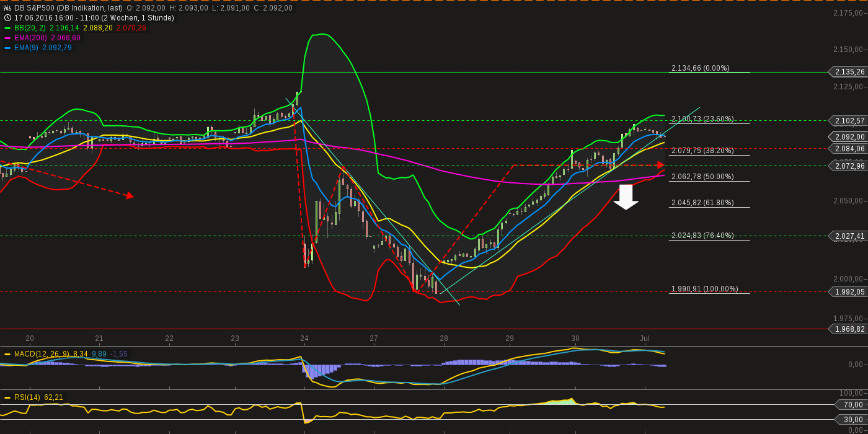Click the lower Bollinger value 2.070,26
The width and height of the screenshot is (868, 434).
[x=132, y=28]
